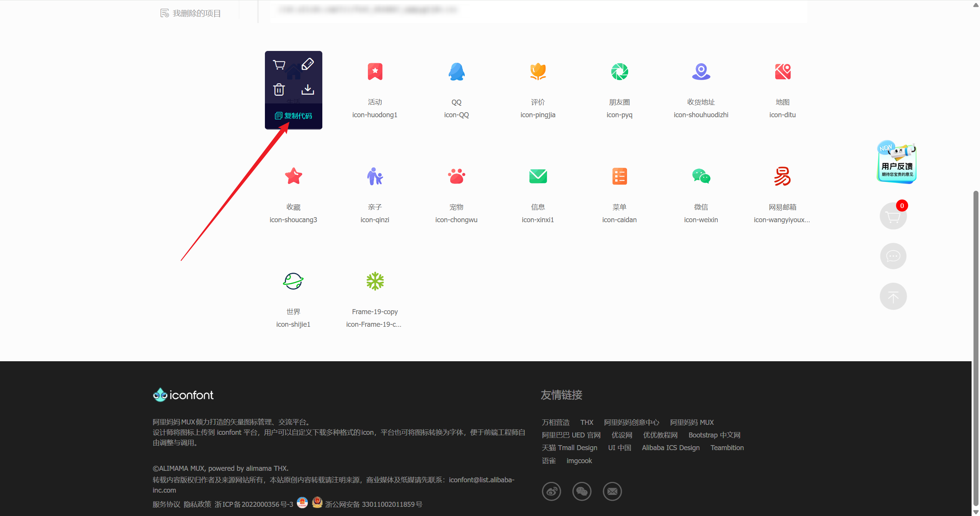Screen dimensions: 980x516
Task: Click the page vertical scrollbar
Action: pos(976,345)
